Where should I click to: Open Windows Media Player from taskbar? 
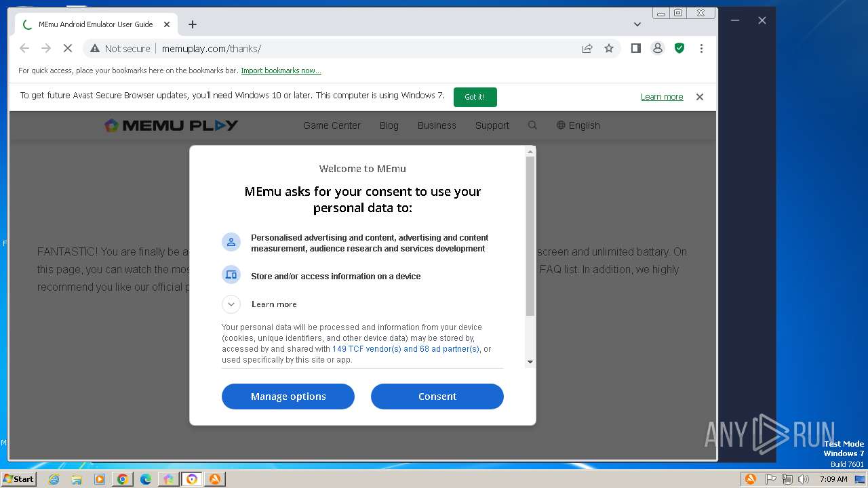100,479
